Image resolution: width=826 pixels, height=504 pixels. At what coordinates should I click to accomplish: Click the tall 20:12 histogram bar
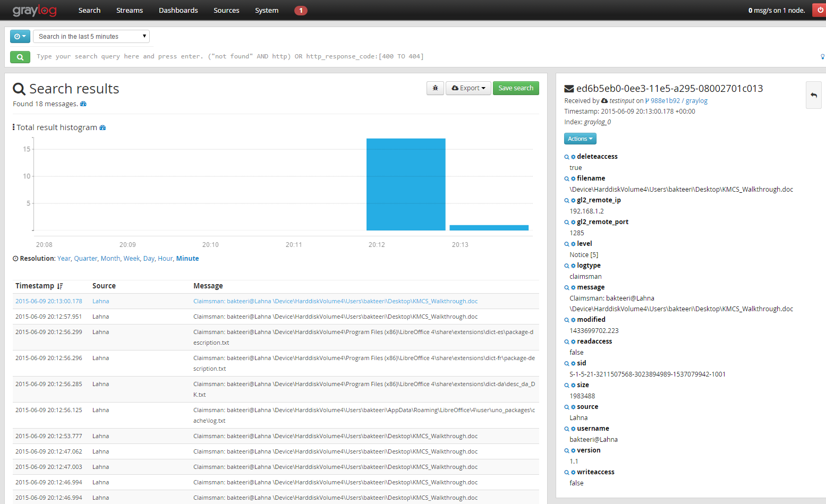point(406,184)
